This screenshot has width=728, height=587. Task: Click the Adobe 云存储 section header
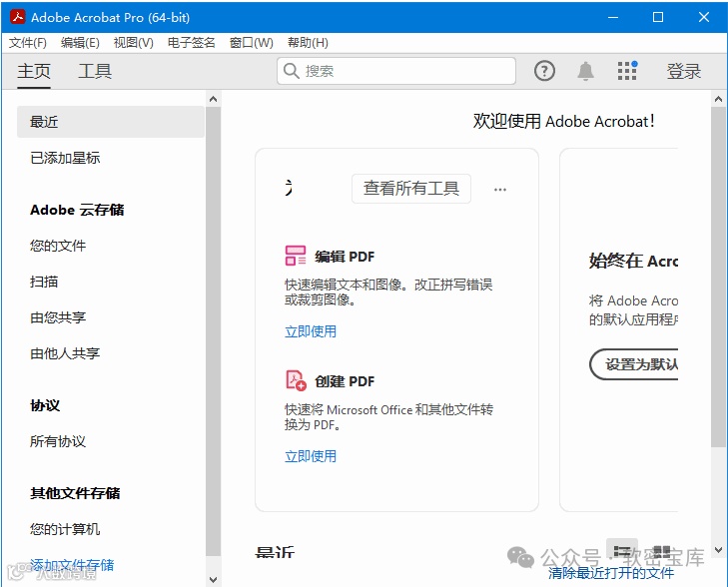77,210
